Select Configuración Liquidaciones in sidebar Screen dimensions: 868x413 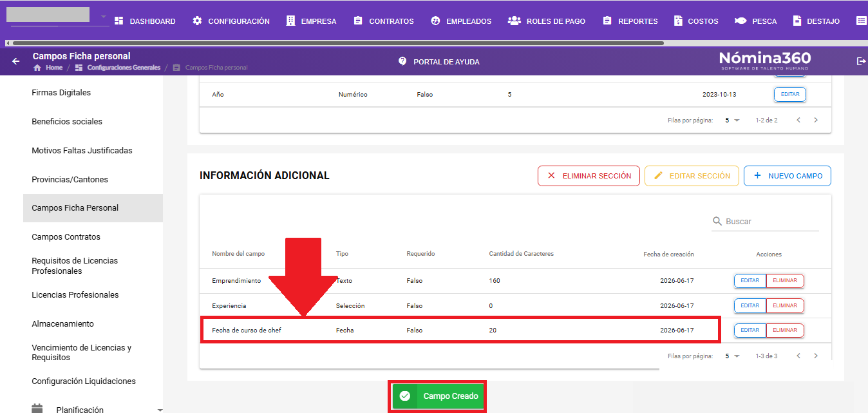[84, 381]
